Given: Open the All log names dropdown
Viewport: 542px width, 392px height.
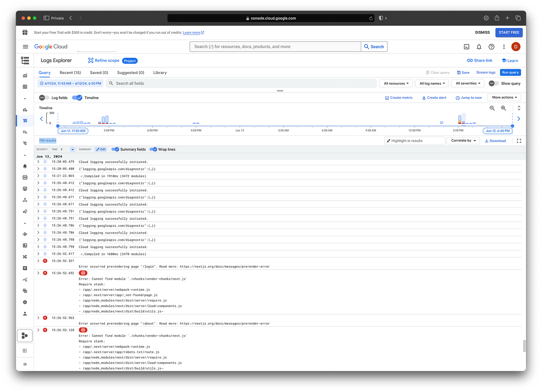Looking at the screenshot, I should point(432,84).
